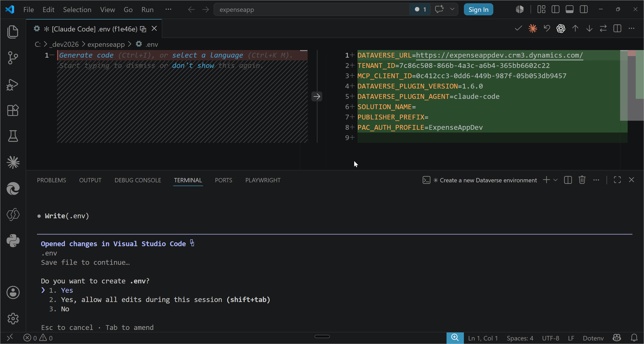Open the Go menu

coord(128,10)
